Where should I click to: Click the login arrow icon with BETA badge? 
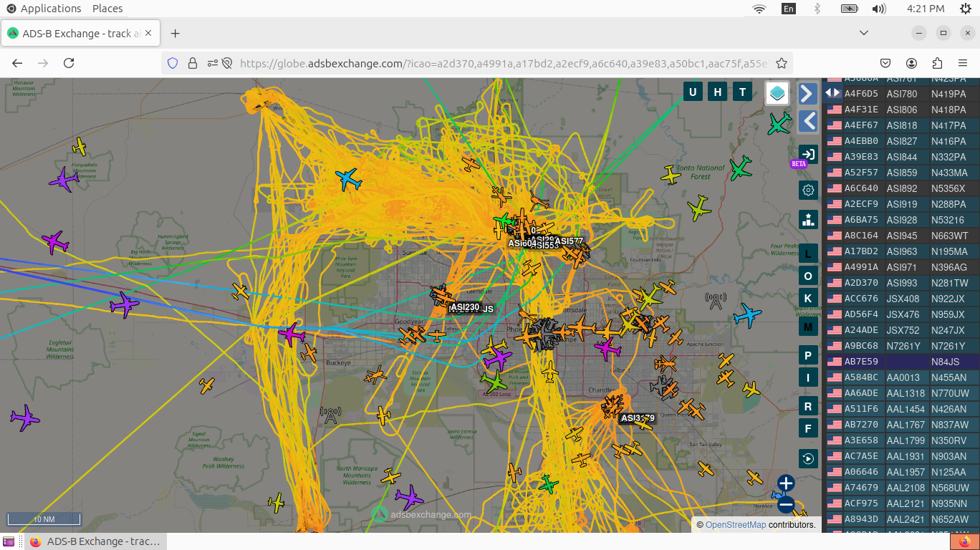click(808, 155)
